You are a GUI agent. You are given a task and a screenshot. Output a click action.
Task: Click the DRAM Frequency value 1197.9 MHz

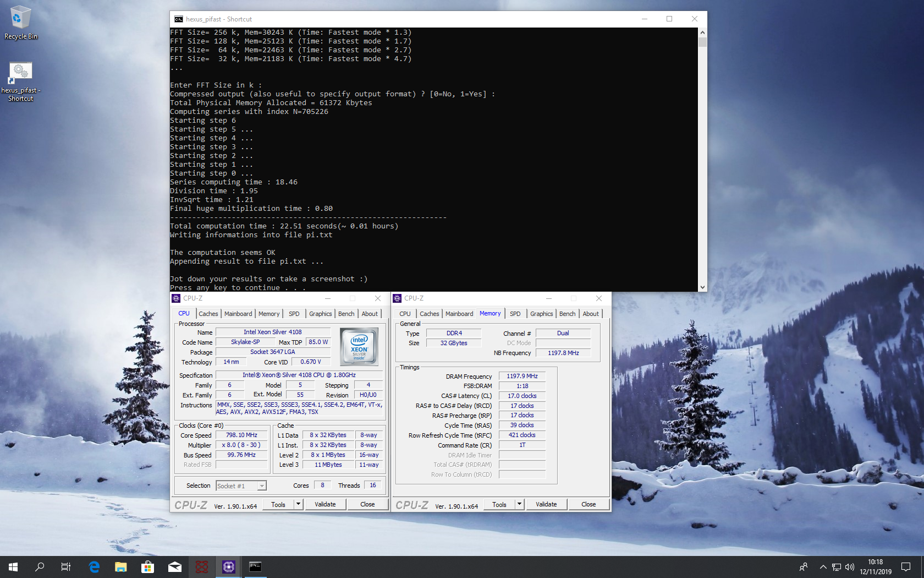(x=522, y=376)
